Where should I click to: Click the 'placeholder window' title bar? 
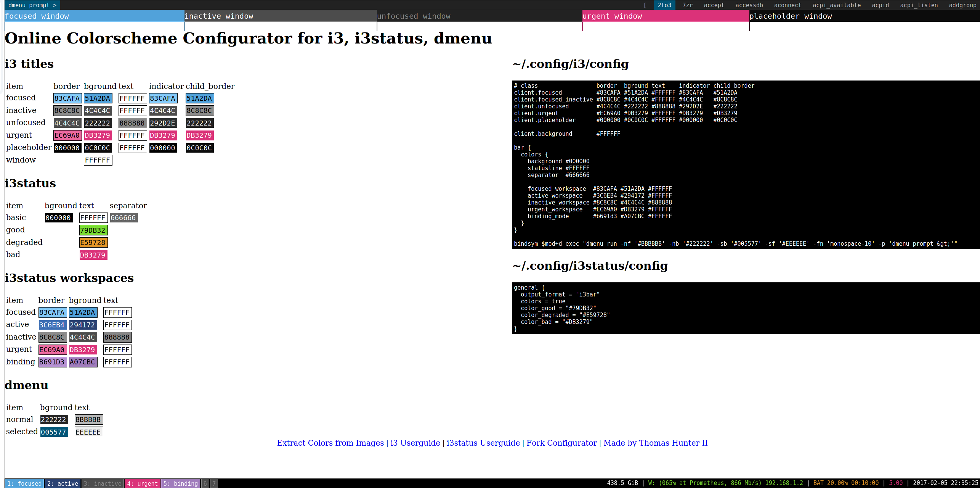865,16
